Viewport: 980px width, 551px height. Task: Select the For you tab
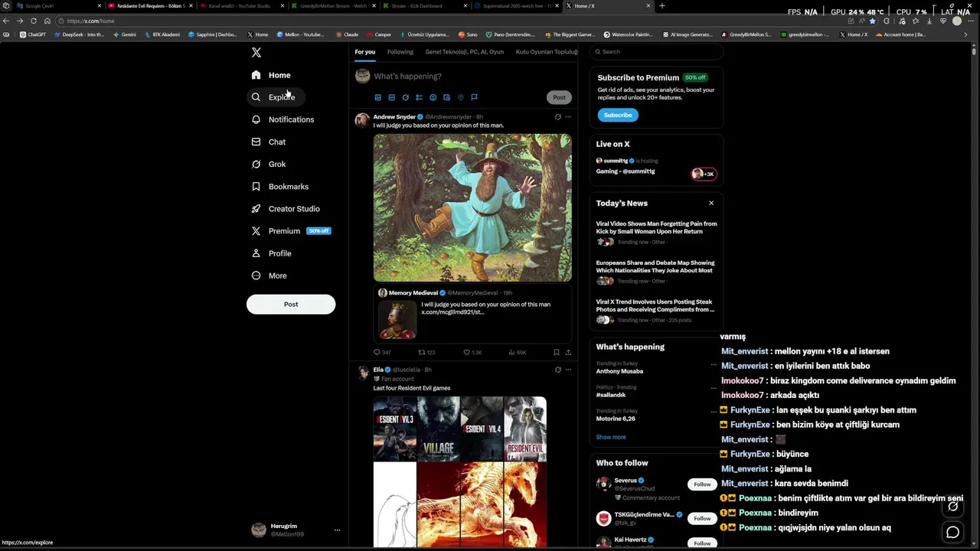coord(364,52)
